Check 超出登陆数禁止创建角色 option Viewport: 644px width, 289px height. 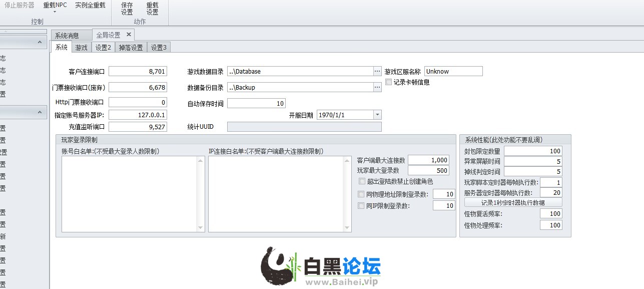(x=362, y=181)
